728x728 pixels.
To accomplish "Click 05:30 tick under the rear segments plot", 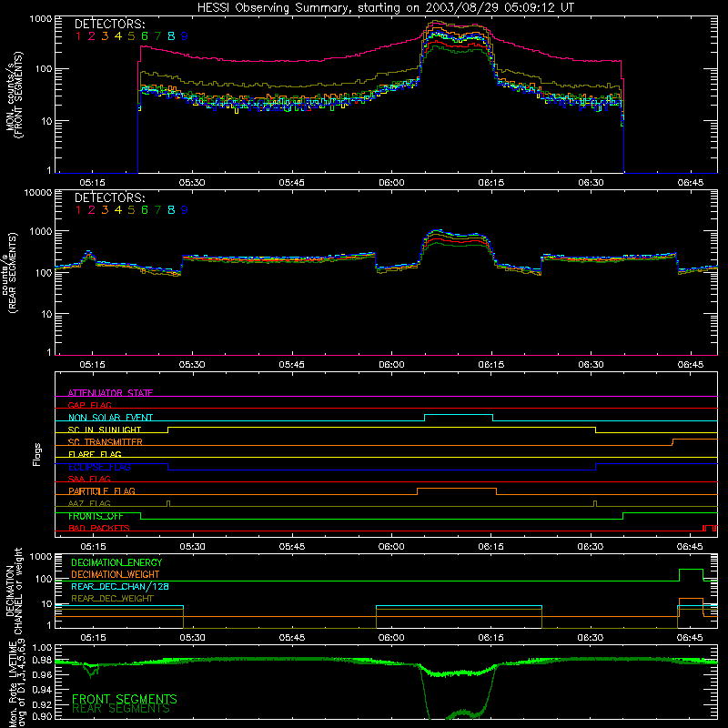I will pos(192,365).
